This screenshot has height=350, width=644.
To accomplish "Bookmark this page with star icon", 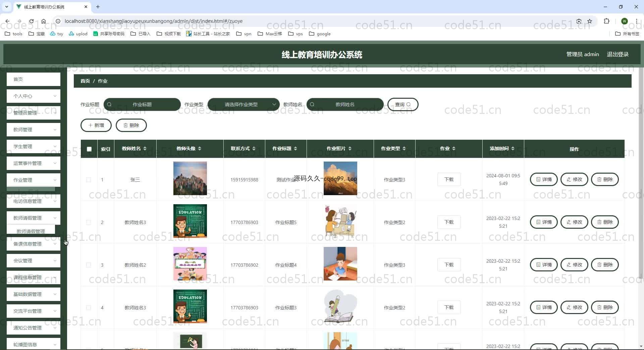I will [x=590, y=21].
